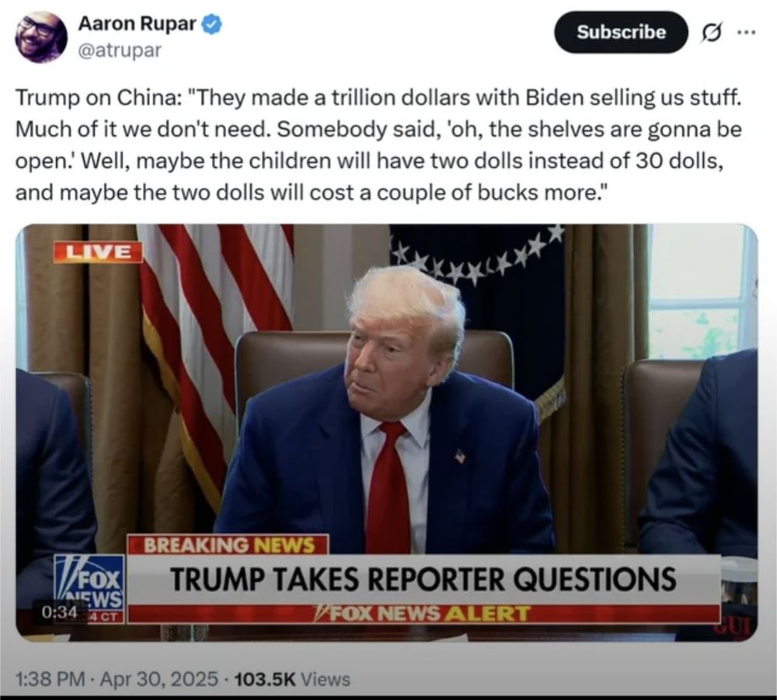Click the 0:34 video duration badge
The width and height of the screenshot is (777, 700).
click(x=60, y=611)
